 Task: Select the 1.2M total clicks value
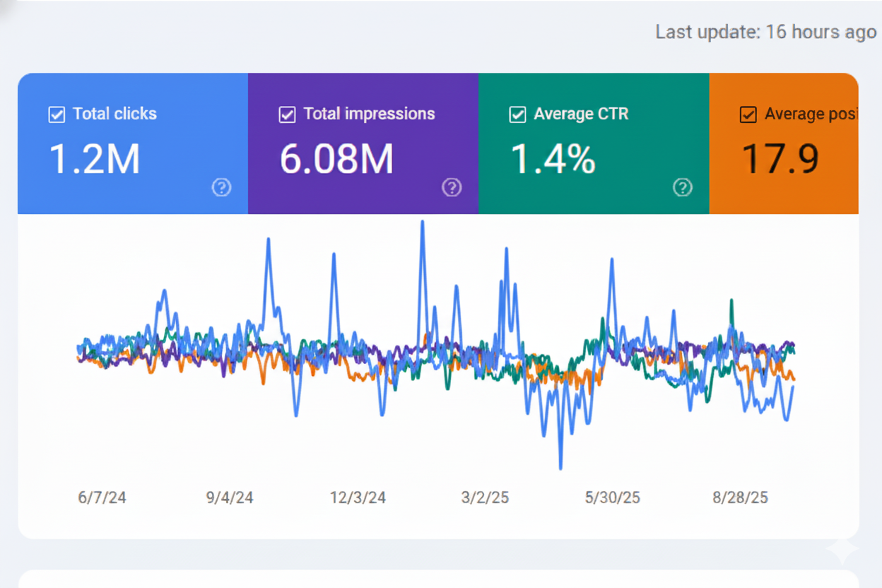95,159
